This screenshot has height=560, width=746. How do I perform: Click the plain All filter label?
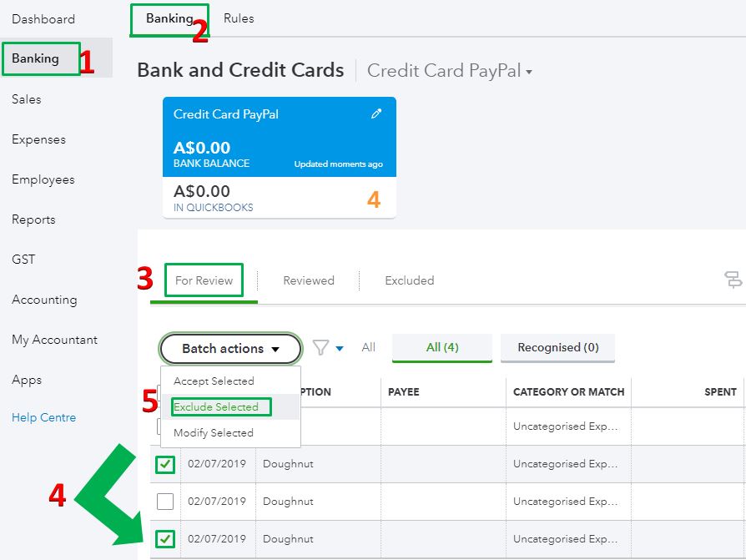[x=368, y=347]
